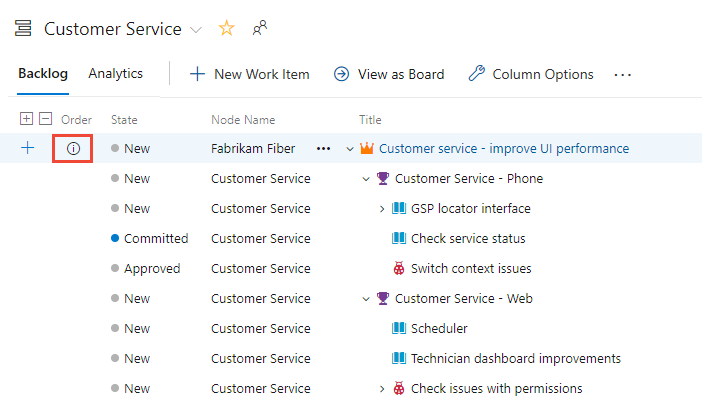This screenshot has height=414, width=702.
Task: Expand GSP locator interface row
Action: [x=382, y=208]
